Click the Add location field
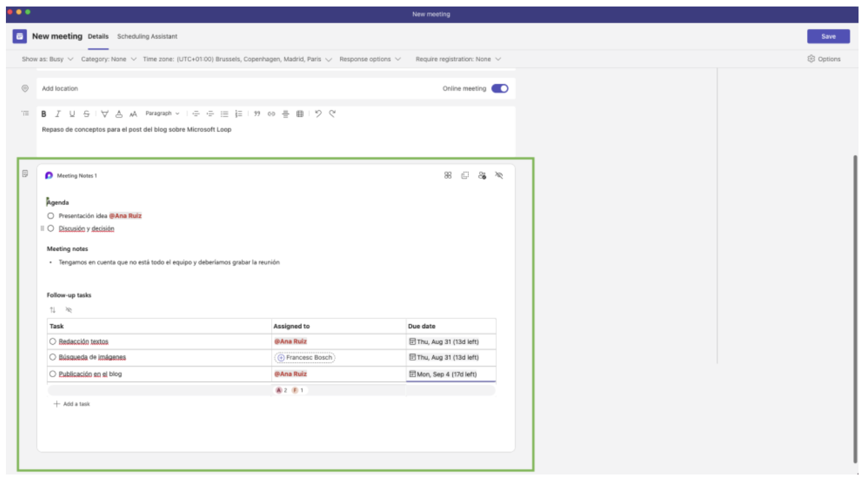This screenshot has width=868, height=481. (x=60, y=89)
